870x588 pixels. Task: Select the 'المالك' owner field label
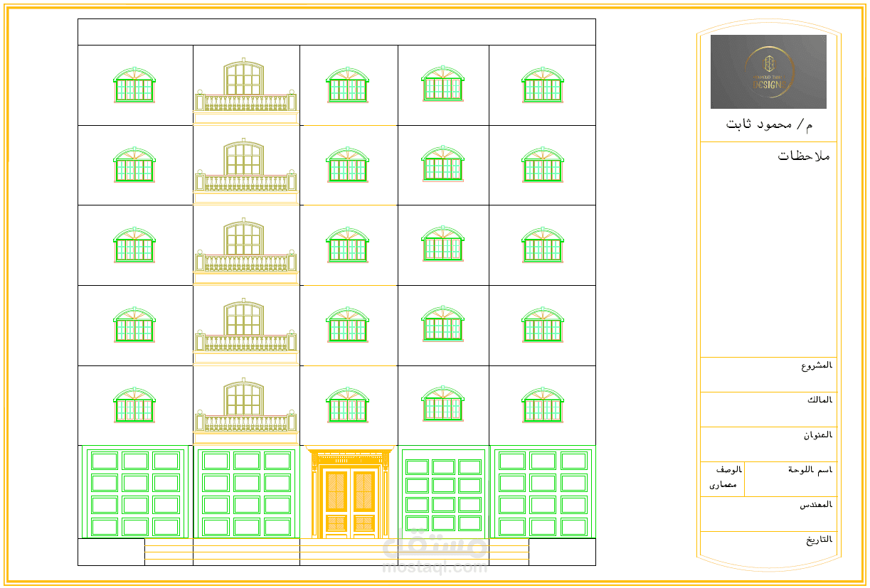click(x=819, y=400)
